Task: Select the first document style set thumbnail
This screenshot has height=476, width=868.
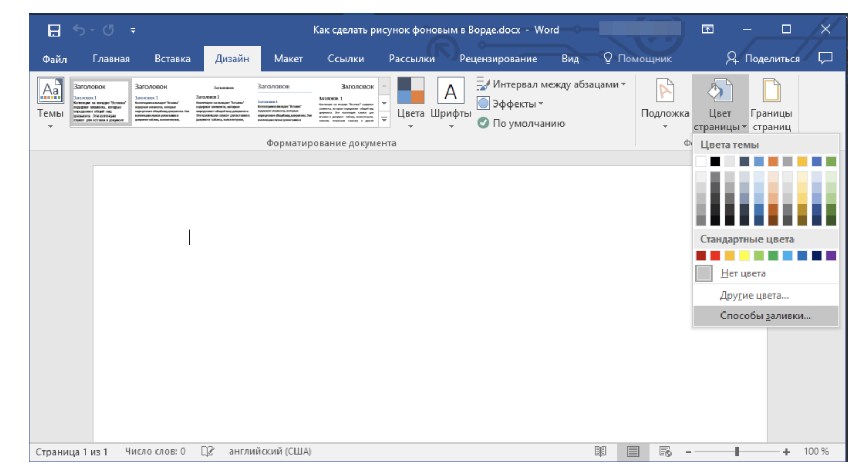Action: tap(101, 102)
